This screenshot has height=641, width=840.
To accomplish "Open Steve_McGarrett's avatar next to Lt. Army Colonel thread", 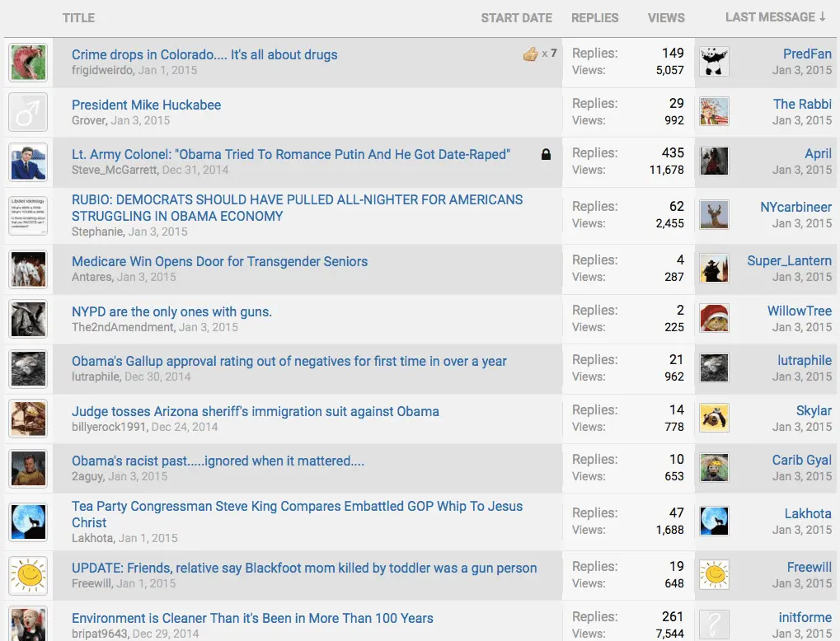I will tap(28, 162).
